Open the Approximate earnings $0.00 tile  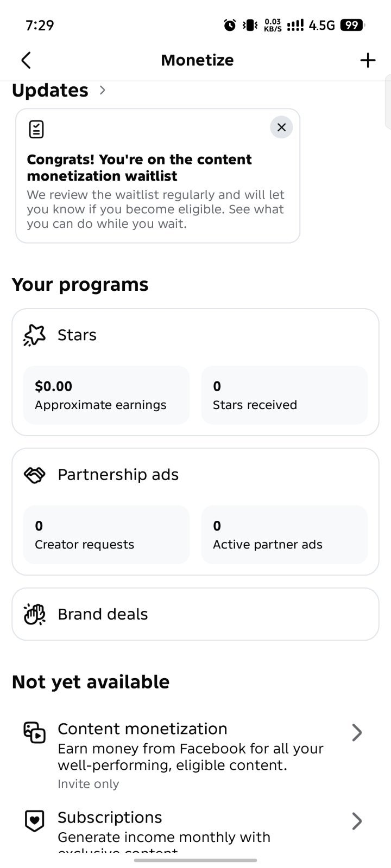tap(106, 395)
